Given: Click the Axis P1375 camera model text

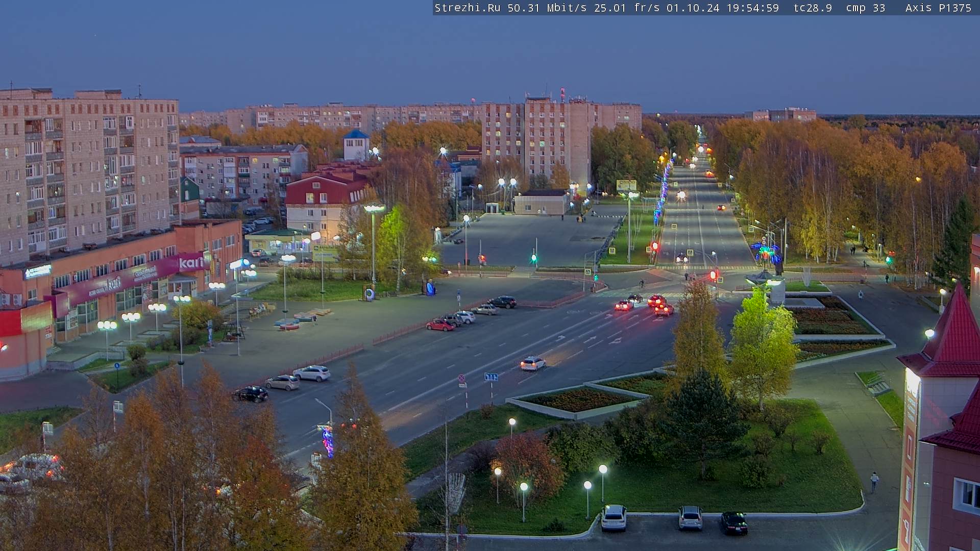Looking at the screenshot, I should 938,8.
